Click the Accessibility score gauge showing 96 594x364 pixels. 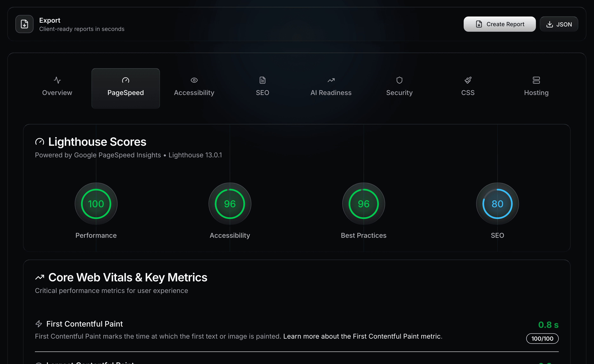coord(230,204)
